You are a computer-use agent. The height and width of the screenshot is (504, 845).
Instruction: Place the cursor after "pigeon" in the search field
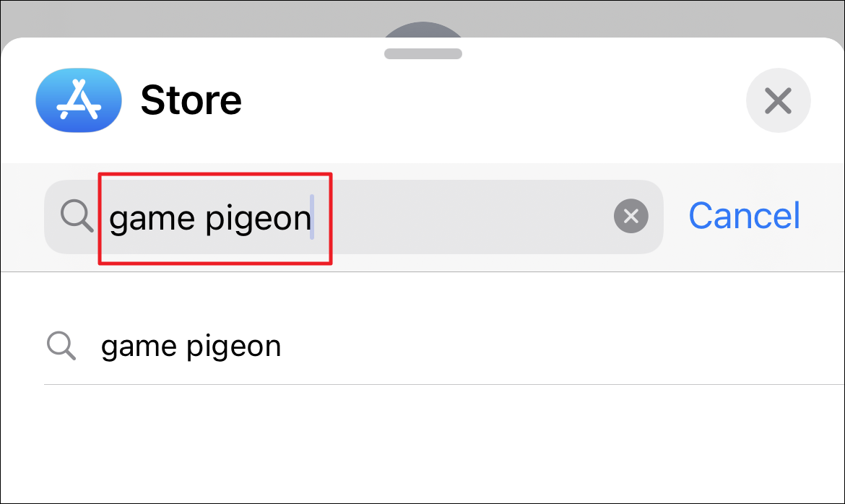coord(312,217)
